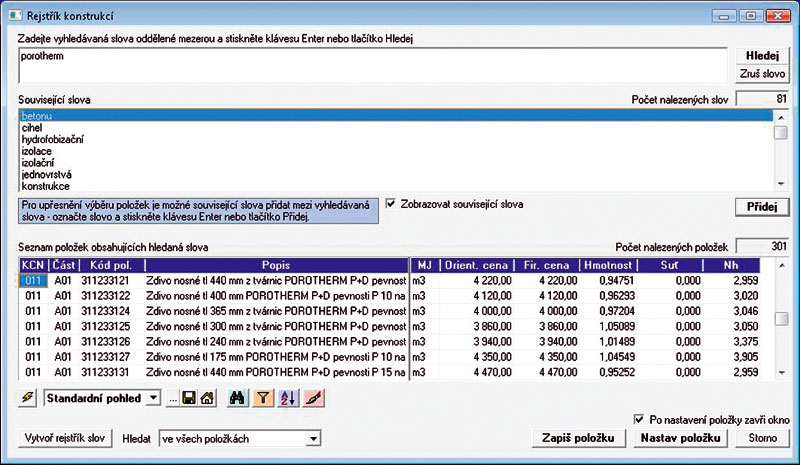Image resolution: width=800 pixels, height=465 pixels.
Task: Click the 'Zruš slovo' button
Action: point(762,74)
